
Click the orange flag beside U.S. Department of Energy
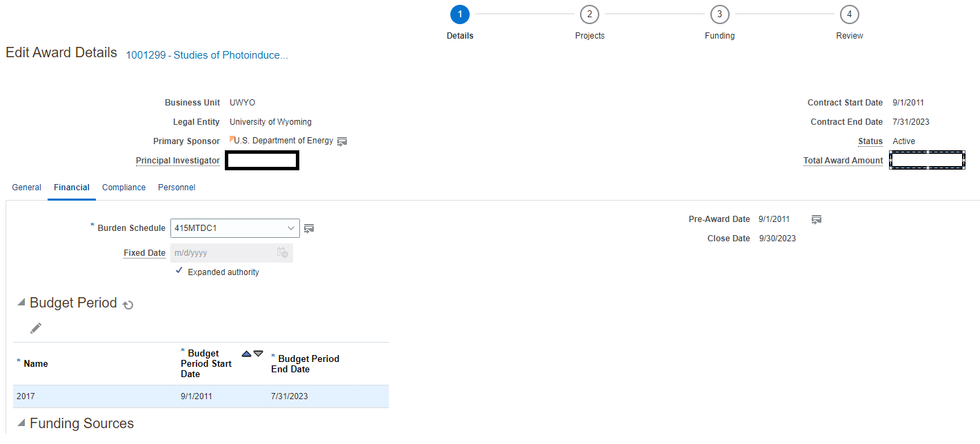tap(232, 139)
